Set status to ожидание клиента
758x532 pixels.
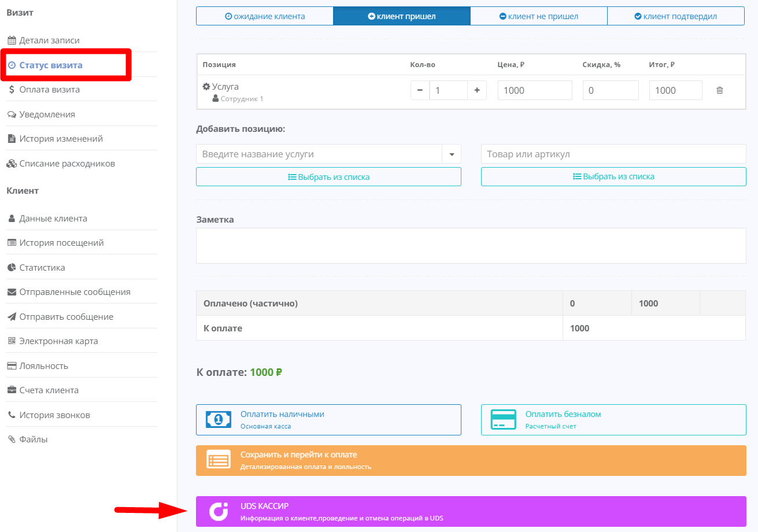(265, 16)
